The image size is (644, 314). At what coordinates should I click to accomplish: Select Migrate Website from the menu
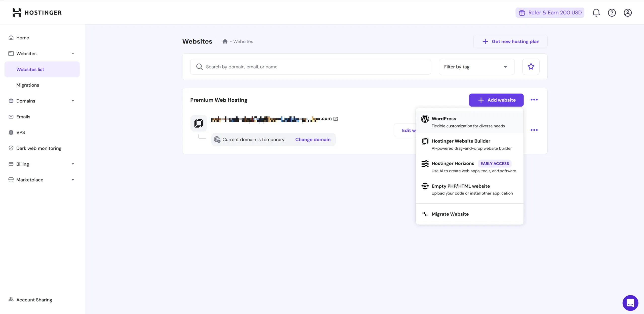click(x=450, y=214)
